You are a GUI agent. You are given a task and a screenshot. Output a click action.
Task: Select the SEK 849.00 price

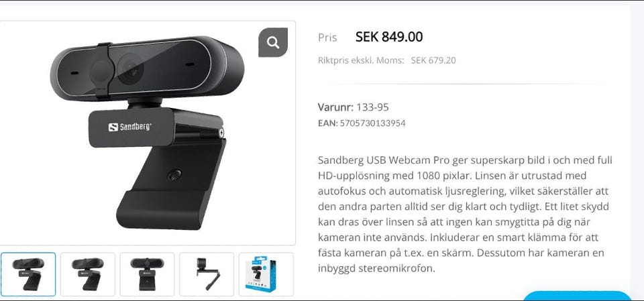pyautogui.click(x=389, y=37)
